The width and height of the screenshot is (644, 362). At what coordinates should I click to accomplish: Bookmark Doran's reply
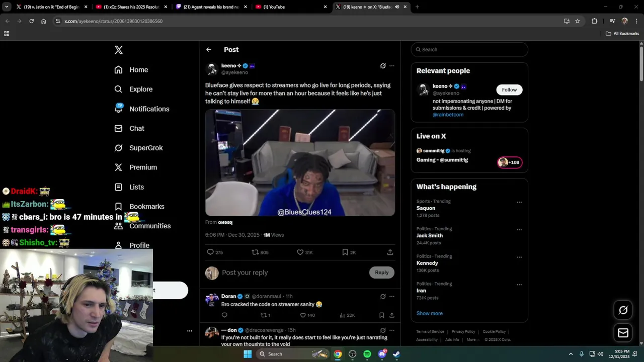click(382, 315)
